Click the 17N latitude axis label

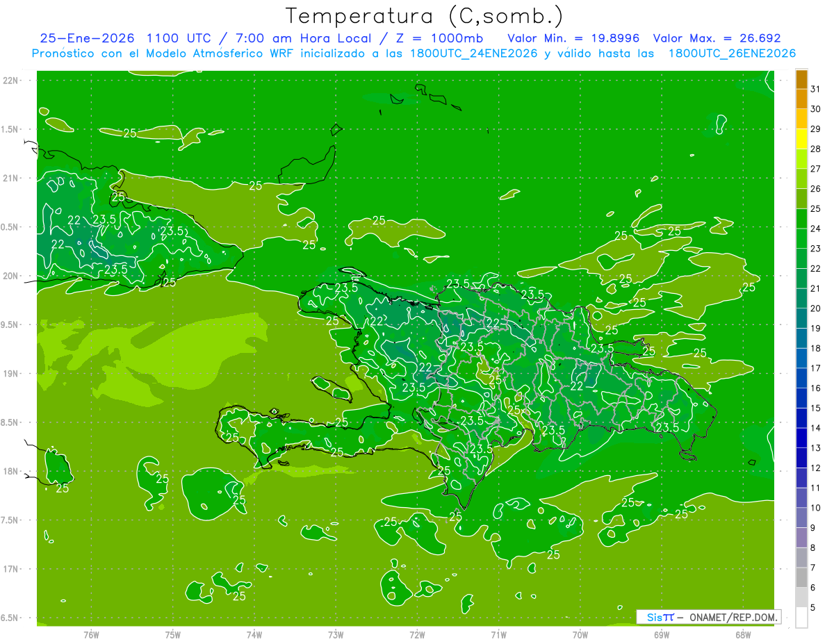pos(11,569)
